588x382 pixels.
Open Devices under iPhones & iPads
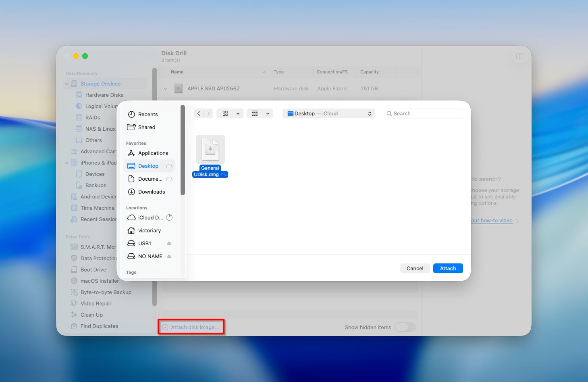[x=95, y=174]
